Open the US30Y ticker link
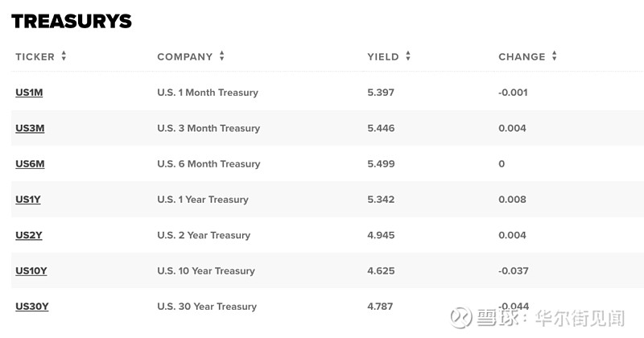644x338 pixels. [x=32, y=307]
